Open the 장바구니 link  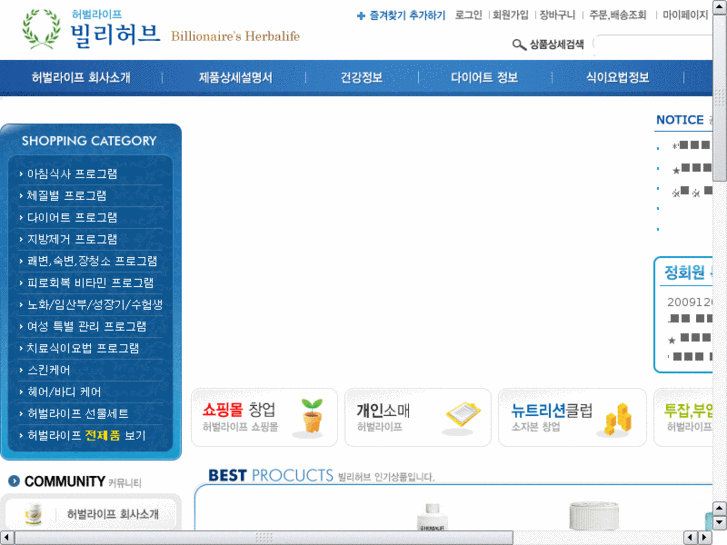click(557, 15)
